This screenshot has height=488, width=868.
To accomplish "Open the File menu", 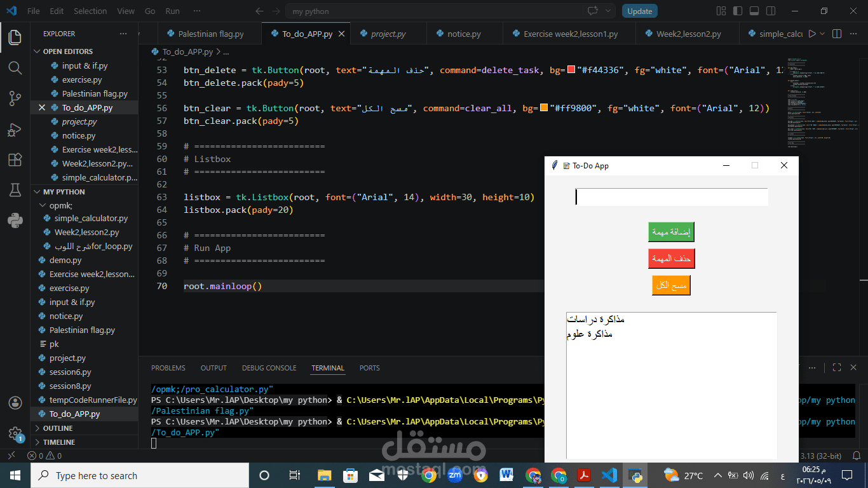I will [34, 11].
